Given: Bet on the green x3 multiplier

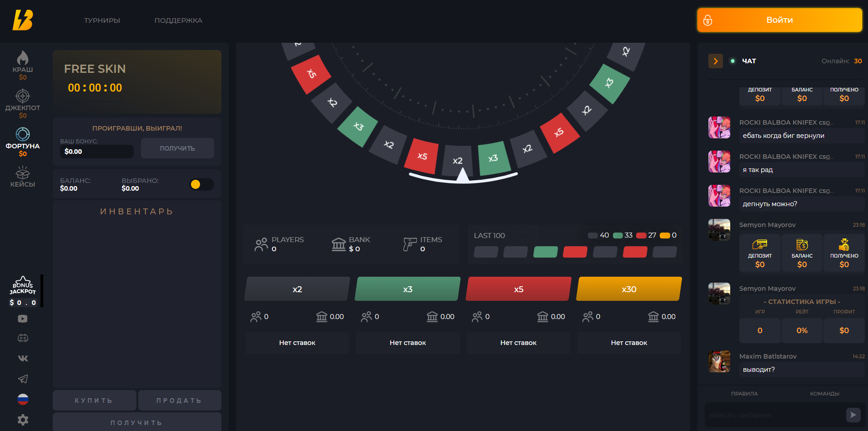Looking at the screenshot, I should click(x=407, y=289).
